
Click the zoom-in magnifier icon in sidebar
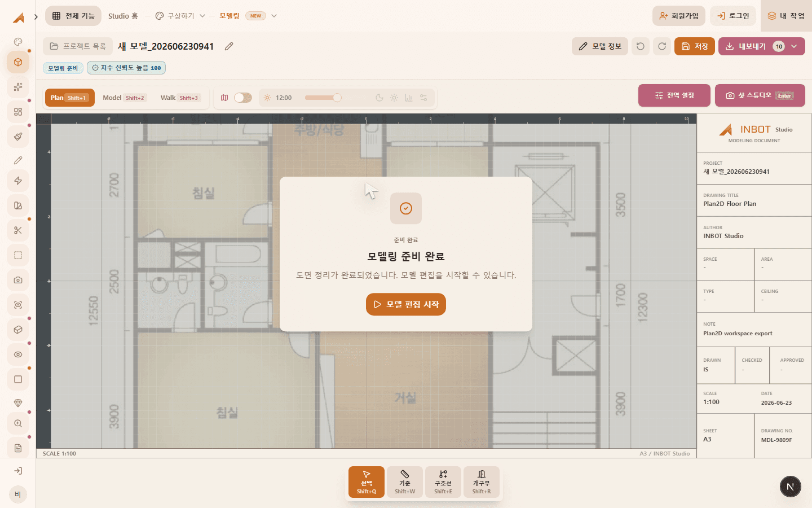click(x=18, y=423)
